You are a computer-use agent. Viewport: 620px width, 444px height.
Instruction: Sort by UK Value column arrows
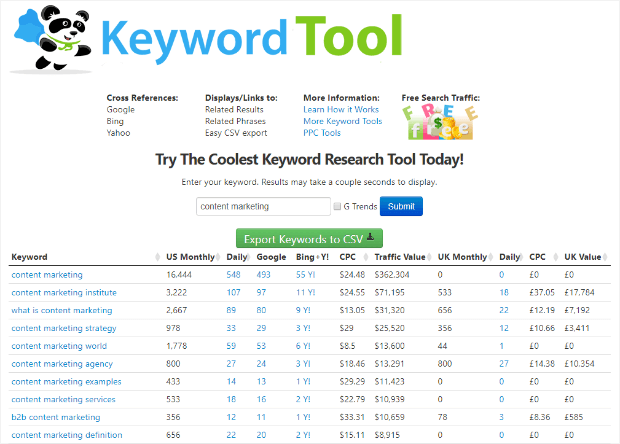(605, 257)
